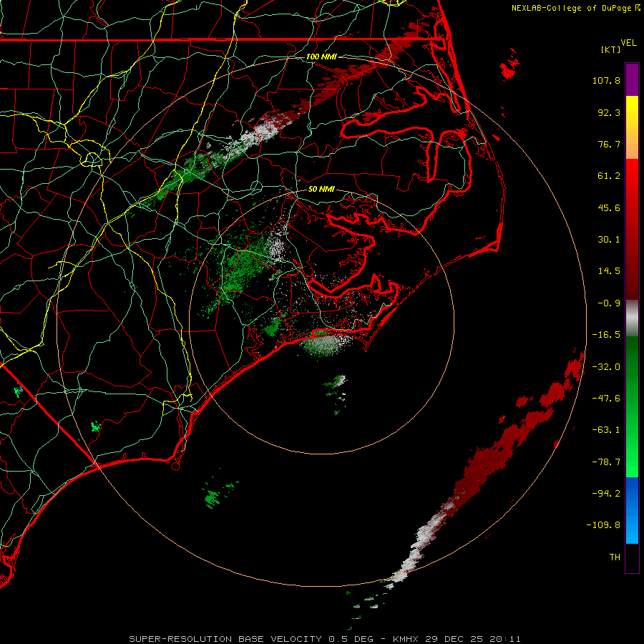Click the -16.5 legend value
The image size is (644, 644).
pos(606,335)
